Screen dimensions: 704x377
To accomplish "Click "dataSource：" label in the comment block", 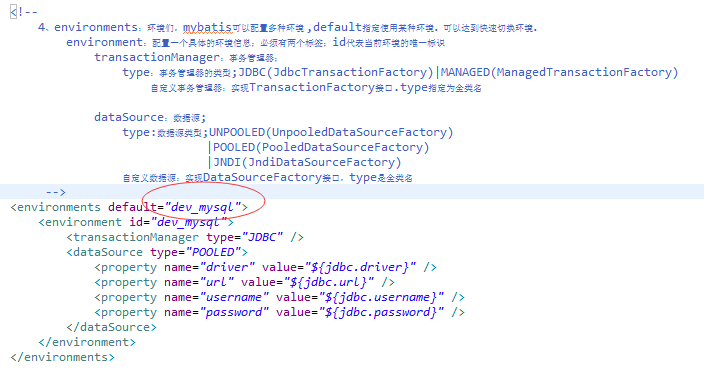I will 131,117.
